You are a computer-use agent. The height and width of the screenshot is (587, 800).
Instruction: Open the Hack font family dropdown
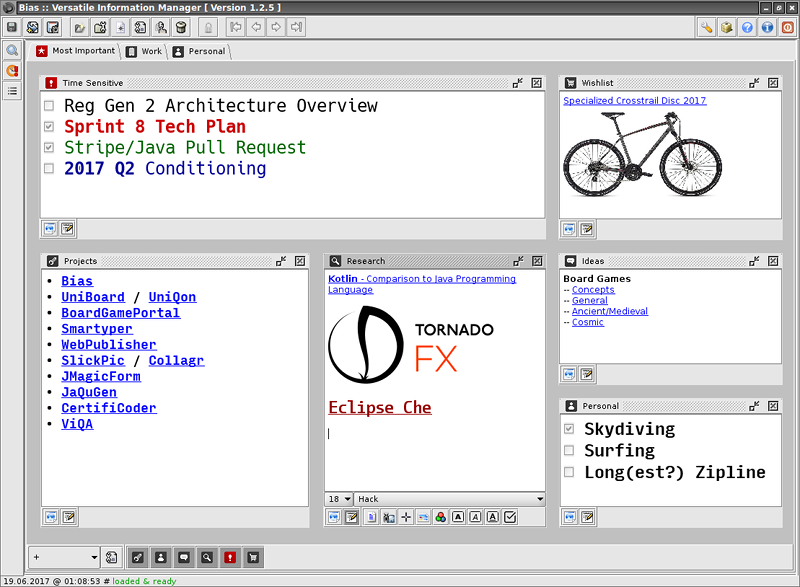click(450, 499)
